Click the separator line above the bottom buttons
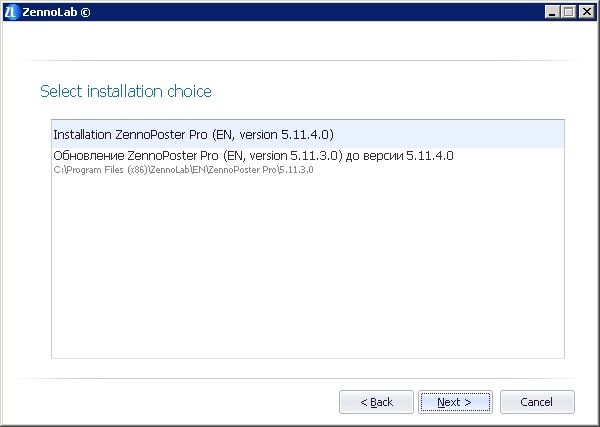 pyautogui.click(x=300, y=378)
